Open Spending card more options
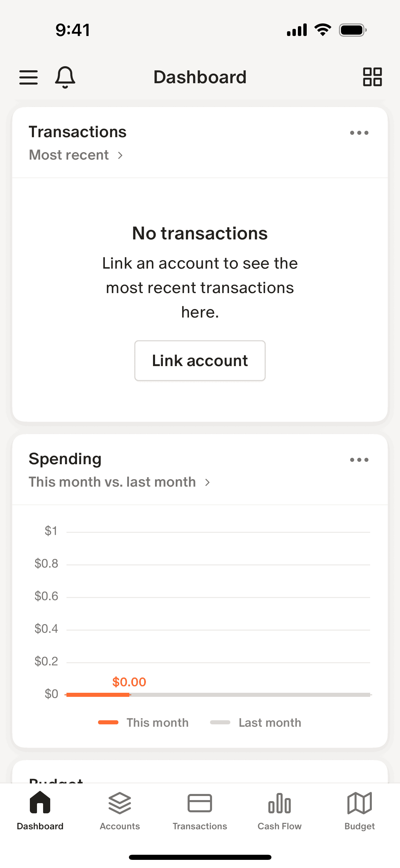400x868 pixels. [359, 460]
